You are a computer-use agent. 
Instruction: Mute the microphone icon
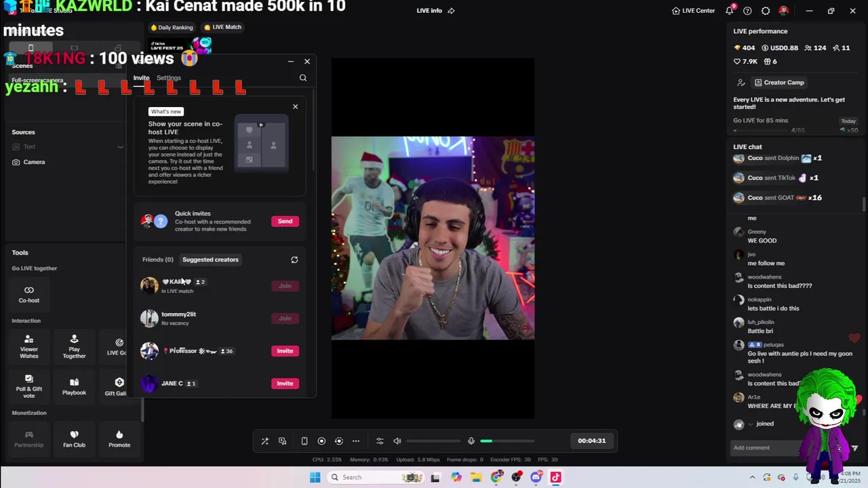point(471,441)
